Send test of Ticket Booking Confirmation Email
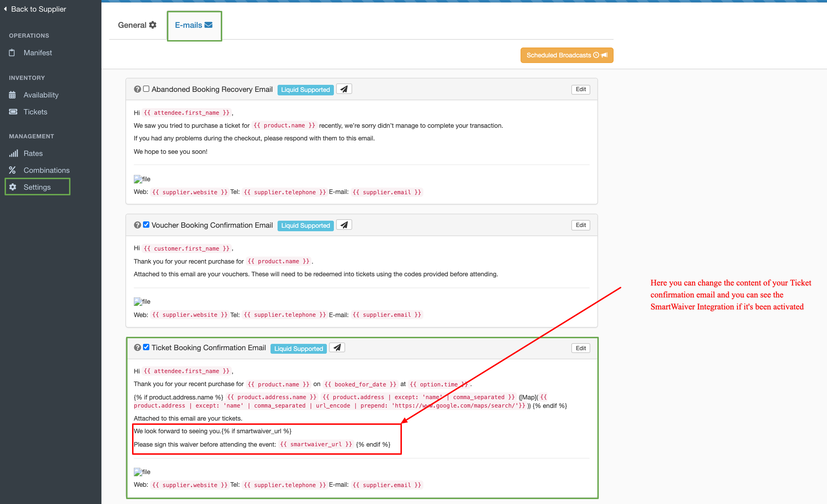This screenshot has width=827, height=504. (x=337, y=348)
